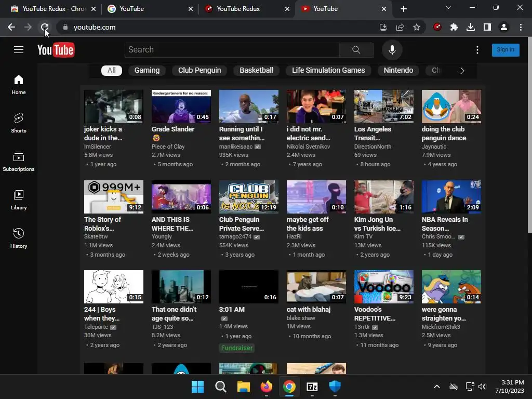Click install app icon in address bar

[383, 27]
